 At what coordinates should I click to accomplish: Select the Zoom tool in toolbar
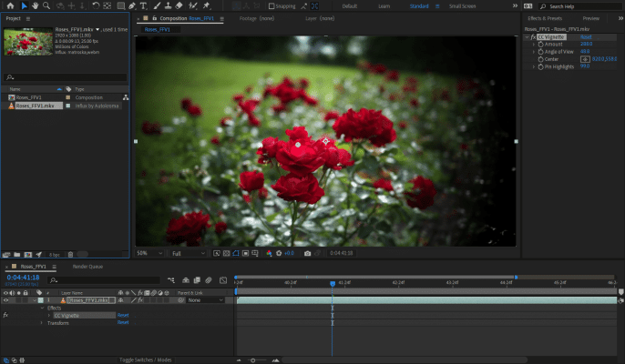[47, 6]
